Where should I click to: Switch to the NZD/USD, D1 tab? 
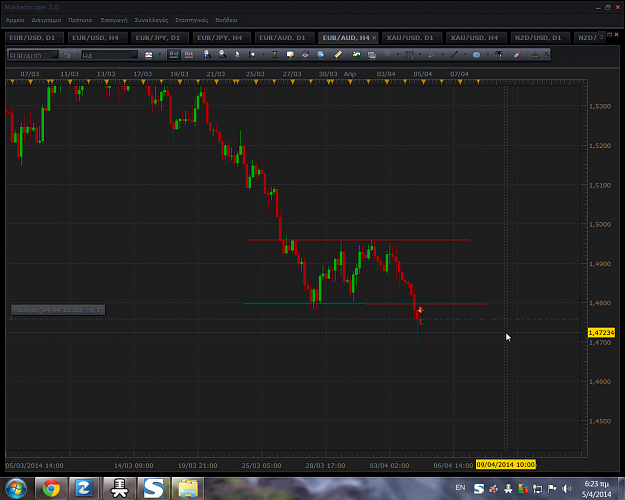coord(538,38)
